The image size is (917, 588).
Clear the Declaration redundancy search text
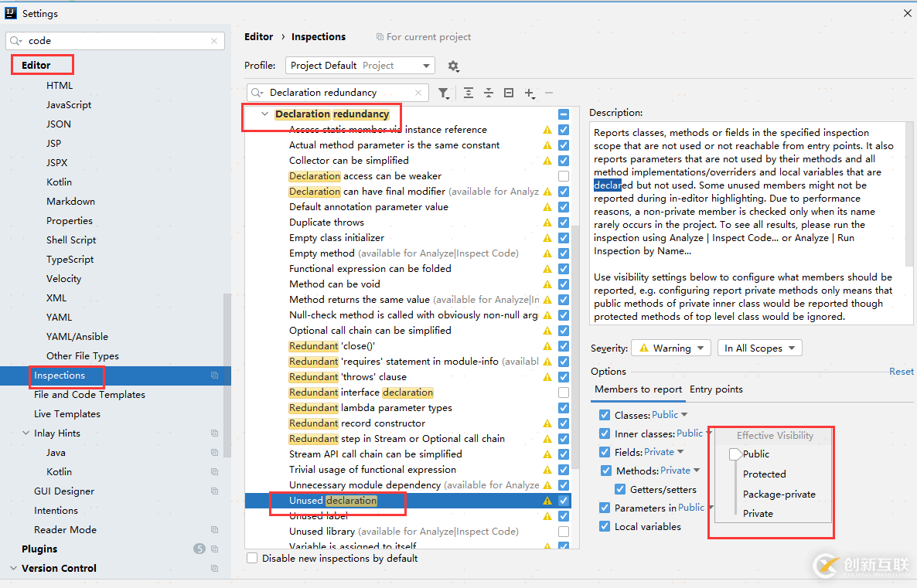click(420, 93)
